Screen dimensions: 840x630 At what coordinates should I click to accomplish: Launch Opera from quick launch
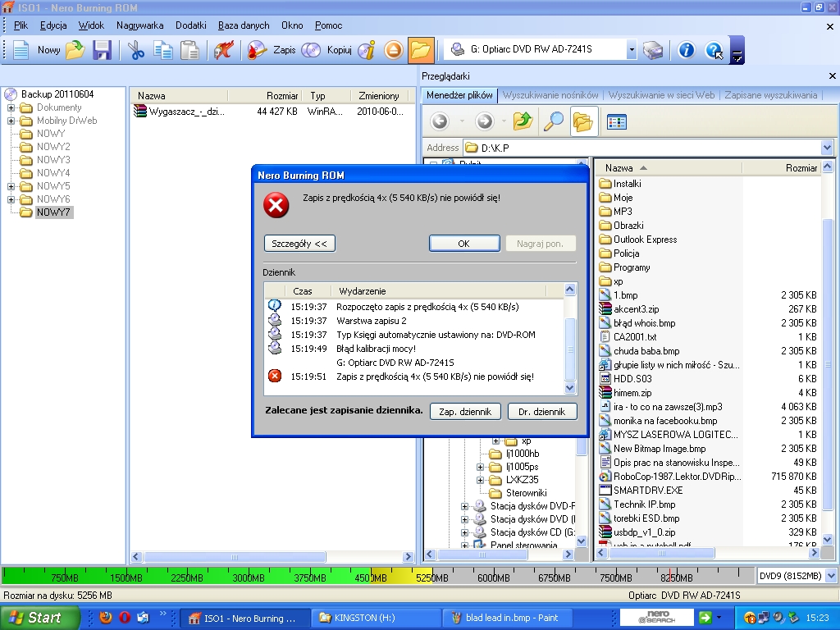(x=125, y=617)
